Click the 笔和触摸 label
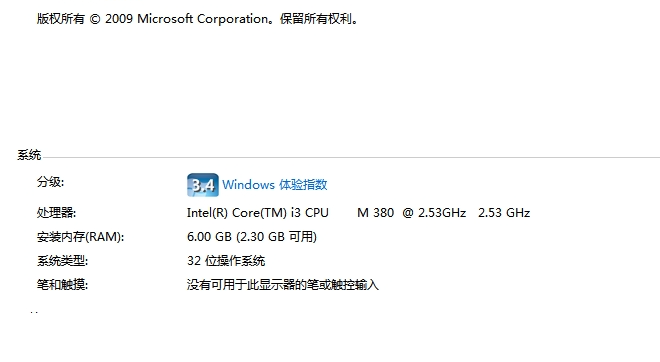This screenshot has width=660, height=362. click(62, 285)
